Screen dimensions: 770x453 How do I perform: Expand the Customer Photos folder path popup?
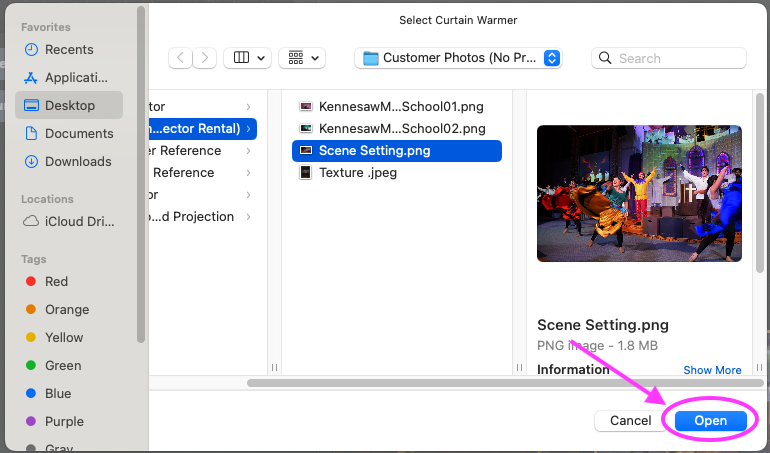click(x=458, y=58)
